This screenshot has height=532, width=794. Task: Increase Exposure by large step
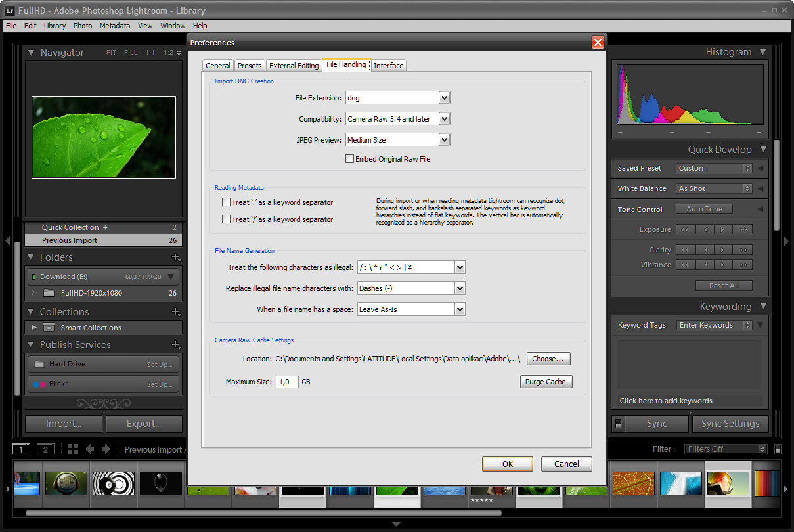(743, 230)
